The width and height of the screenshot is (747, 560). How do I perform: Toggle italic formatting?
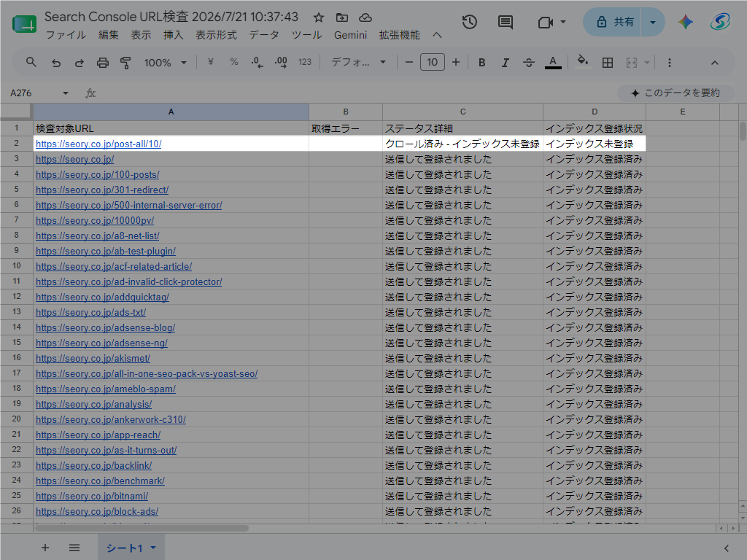pos(505,63)
